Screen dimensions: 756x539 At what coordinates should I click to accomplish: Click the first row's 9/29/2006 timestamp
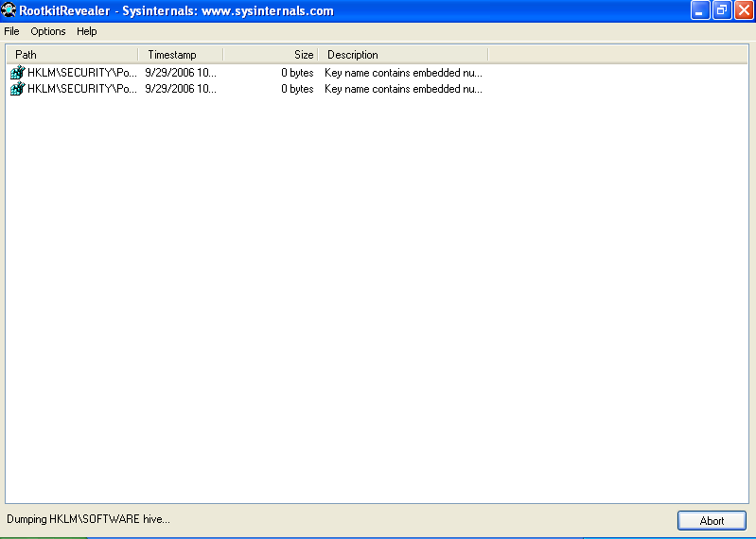point(181,73)
